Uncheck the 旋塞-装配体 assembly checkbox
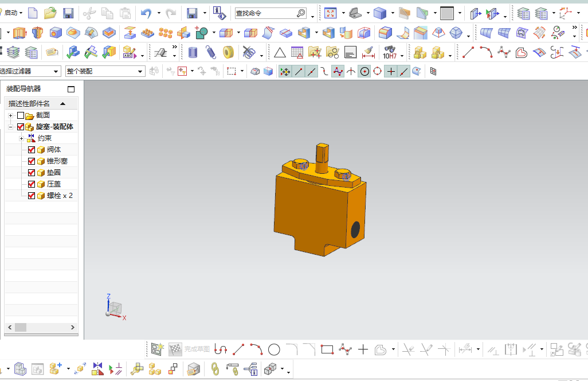Viewport: 588px width, 381px height. [21, 127]
